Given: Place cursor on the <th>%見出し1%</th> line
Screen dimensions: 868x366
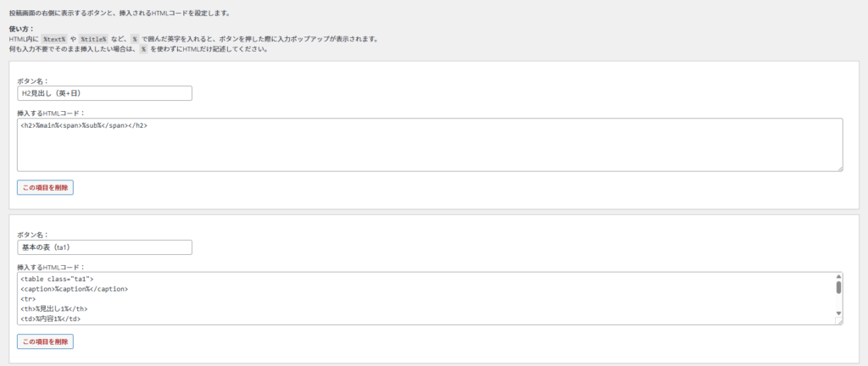Looking at the screenshot, I should (x=54, y=309).
